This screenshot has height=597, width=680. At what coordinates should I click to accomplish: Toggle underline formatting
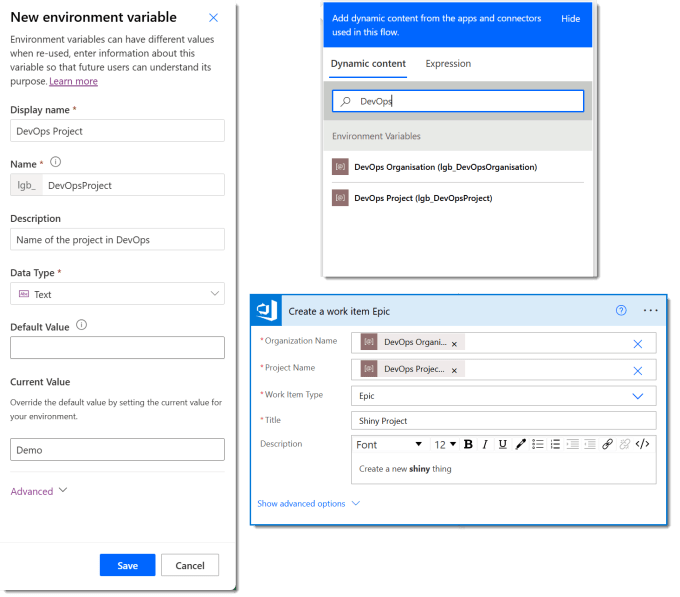pyautogui.click(x=503, y=444)
